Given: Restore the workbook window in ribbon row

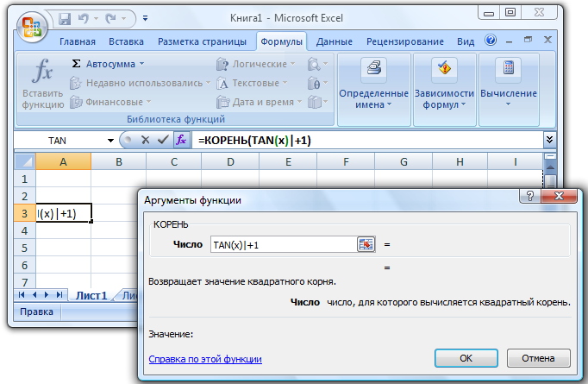Looking at the screenshot, I should [528, 40].
